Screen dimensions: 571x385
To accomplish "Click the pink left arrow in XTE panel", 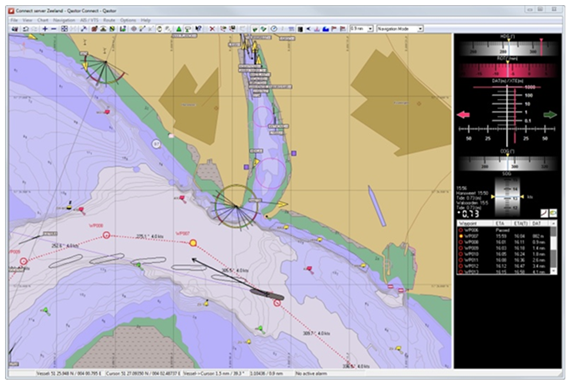I will tap(463, 115).
